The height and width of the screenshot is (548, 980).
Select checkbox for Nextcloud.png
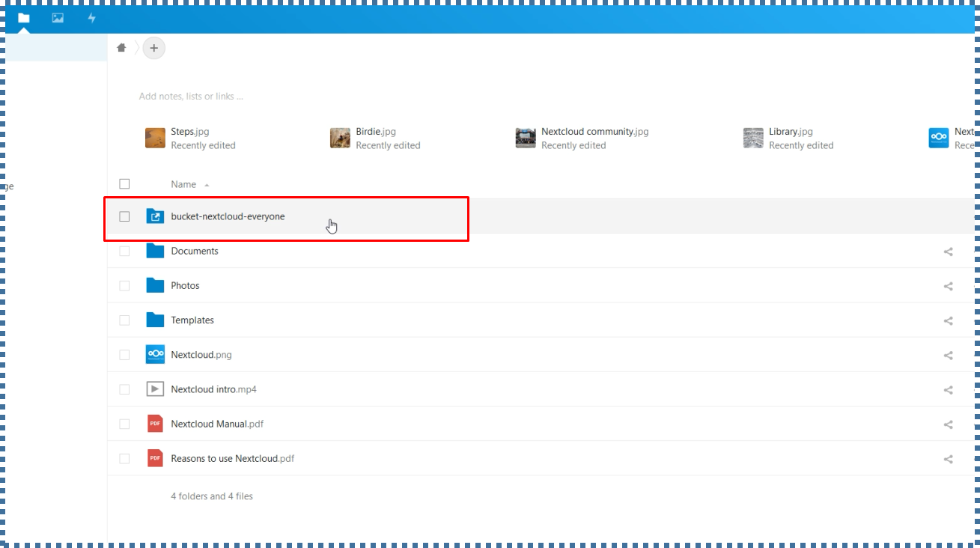(x=124, y=355)
